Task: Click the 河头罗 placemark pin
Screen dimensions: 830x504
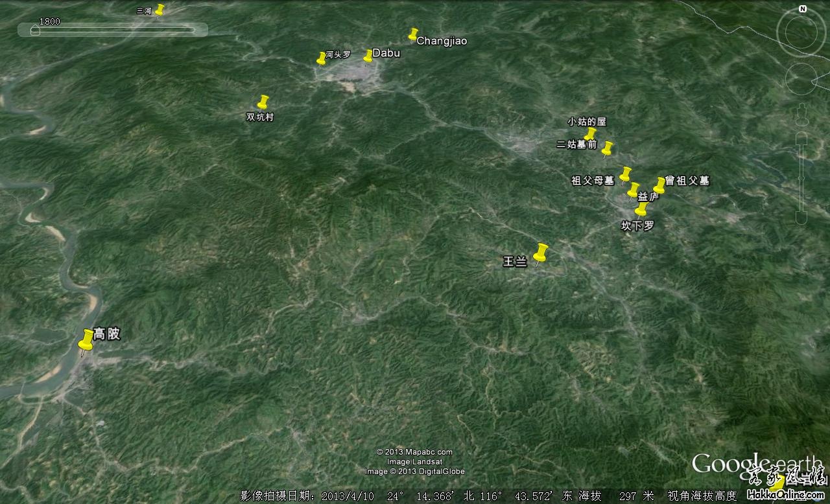Action: pyautogui.click(x=321, y=58)
